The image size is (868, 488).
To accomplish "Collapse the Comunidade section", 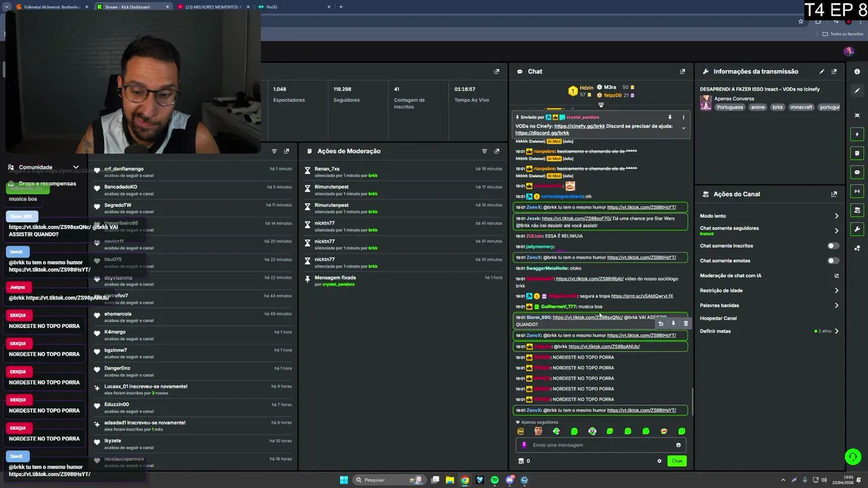I will [75, 167].
